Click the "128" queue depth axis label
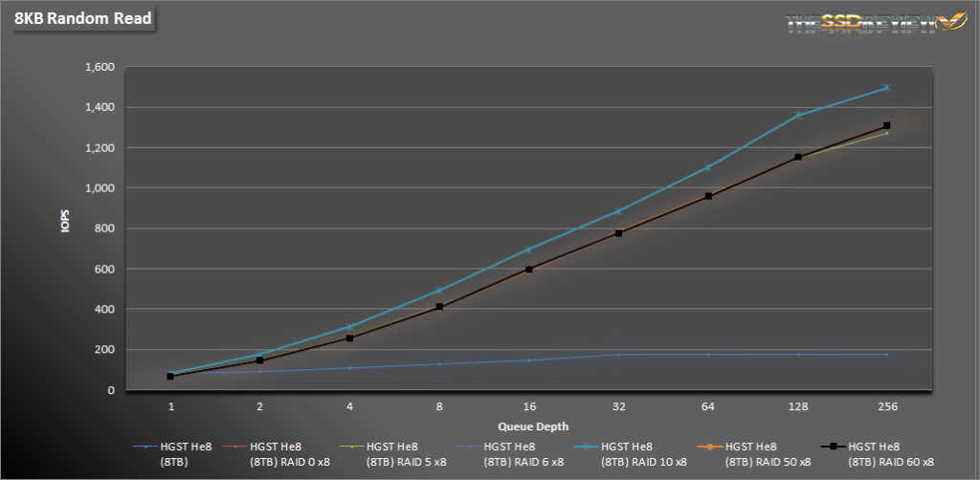 tap(798, 406)
